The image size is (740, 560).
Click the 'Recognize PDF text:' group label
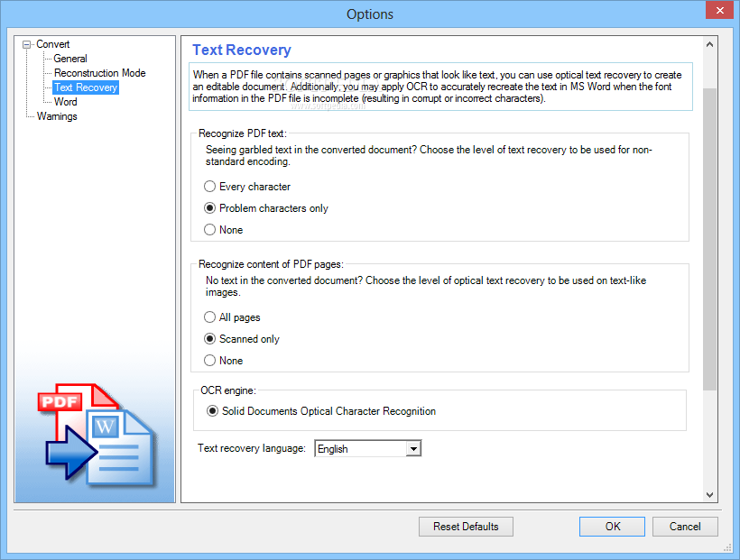point(243,133)
